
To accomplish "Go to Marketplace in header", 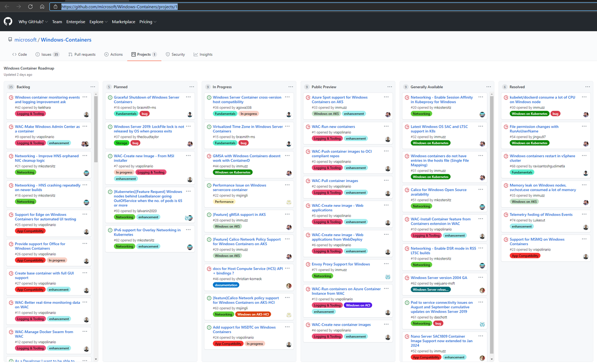I will (x=123, y=22).
